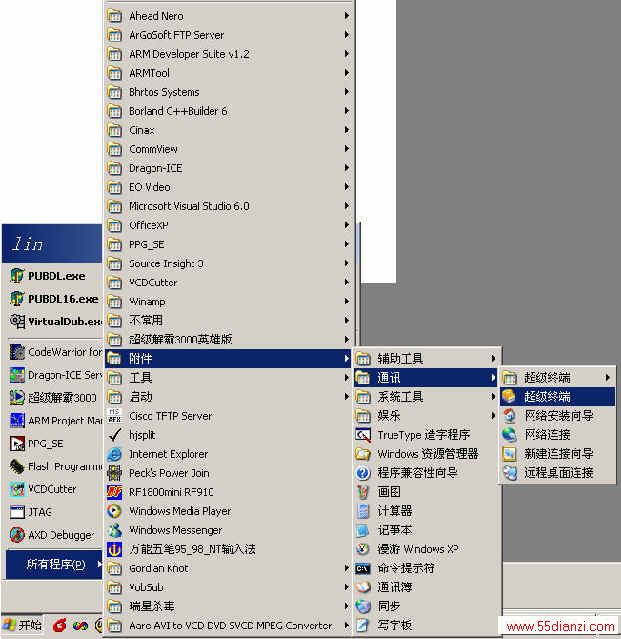This screenshot has width=621, height=639.
Task: Click the AXD Debugger icon
Action: 17,535
